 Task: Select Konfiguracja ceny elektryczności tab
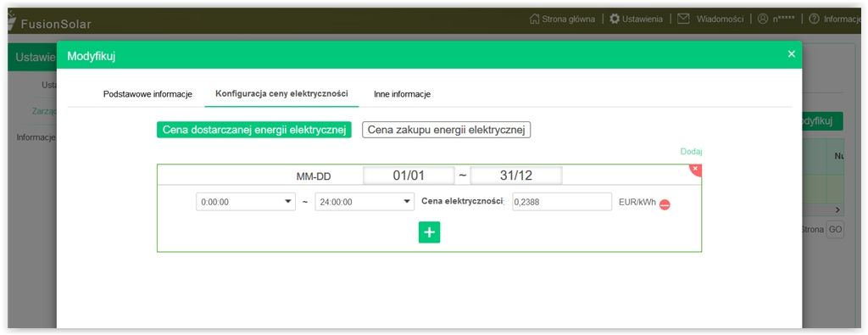click(281, 93)
